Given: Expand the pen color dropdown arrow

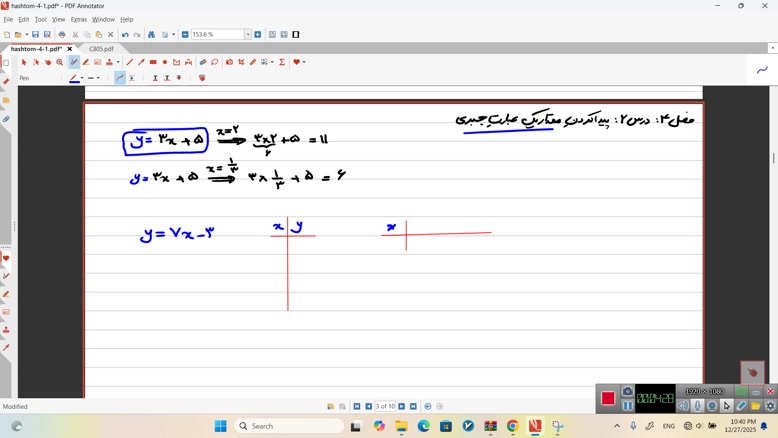Looking at the screenshot, I should (x=82, y=78).
